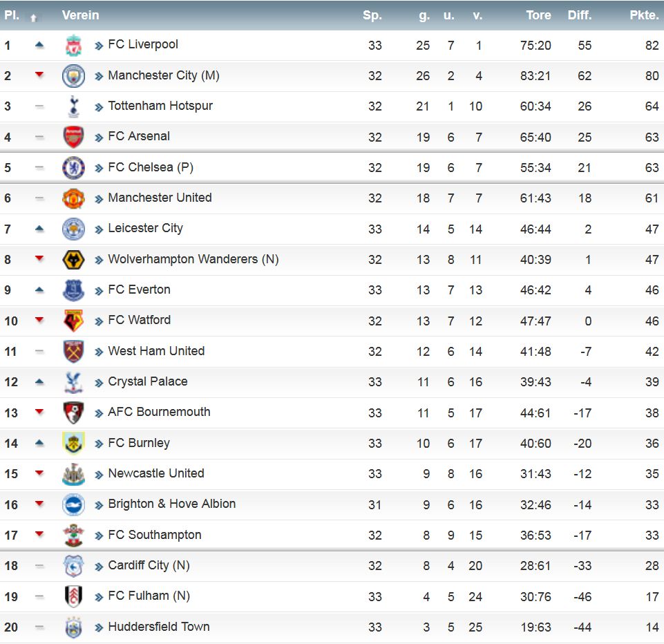Image resolution: width=664 pixels, height=644 pixels.
Task: Click the Wolverhampton Wanderers wolf crest
Action: click(73, 260)
